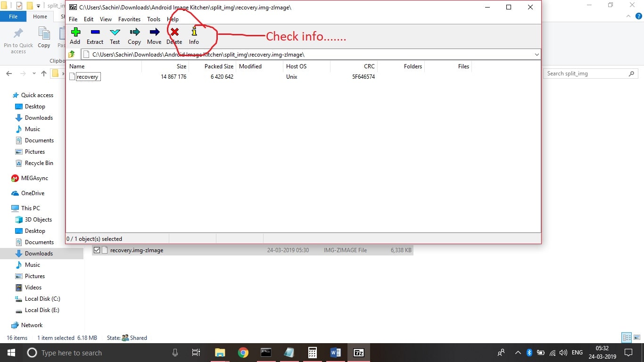Run the Test archive tool
Viewport: 644px width, 362px height.
[x=115, y=32]
